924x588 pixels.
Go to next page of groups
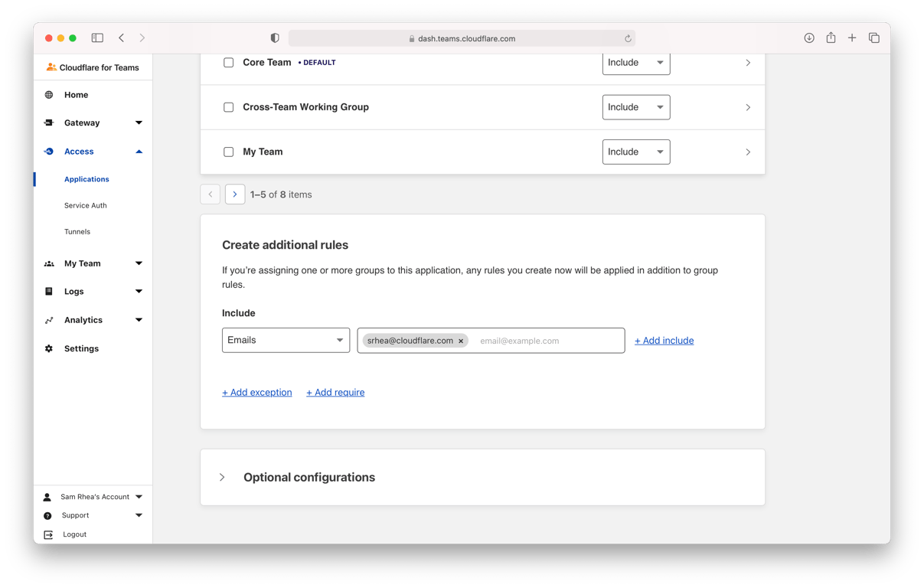(x=235, y=194)
